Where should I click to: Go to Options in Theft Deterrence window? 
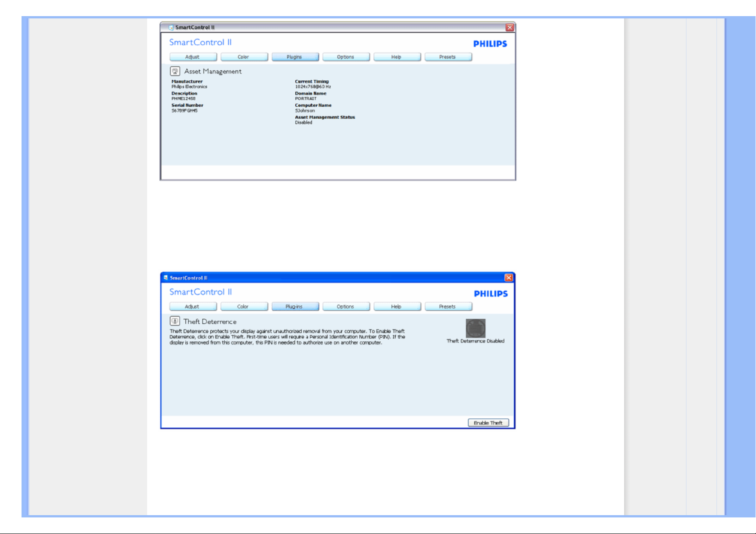[345, 307]
